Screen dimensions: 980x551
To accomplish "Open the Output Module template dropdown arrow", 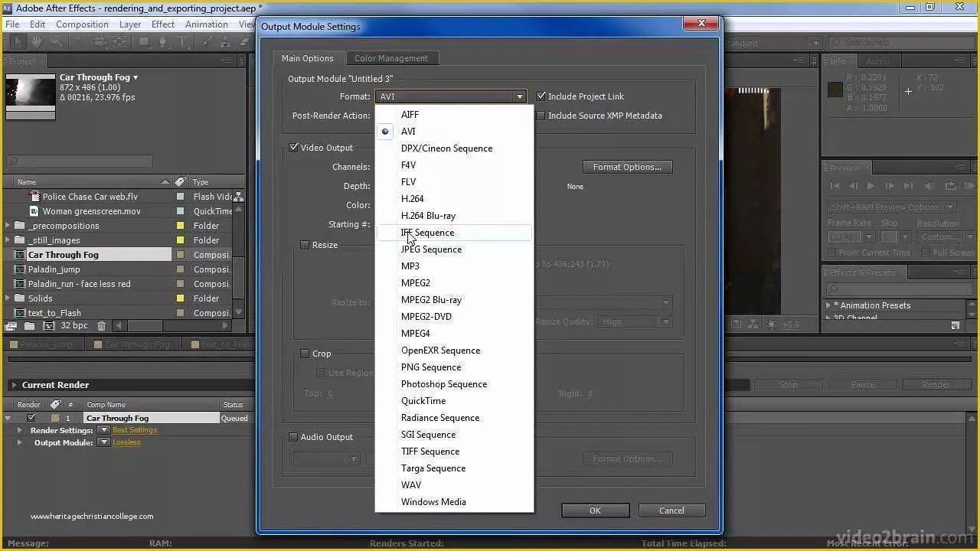I will tap(103, 442).
